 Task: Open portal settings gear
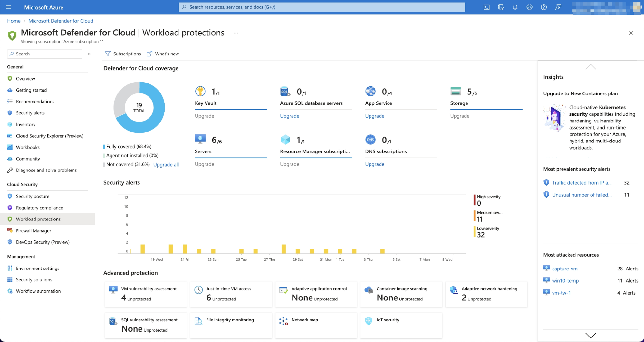coord(529,7)
